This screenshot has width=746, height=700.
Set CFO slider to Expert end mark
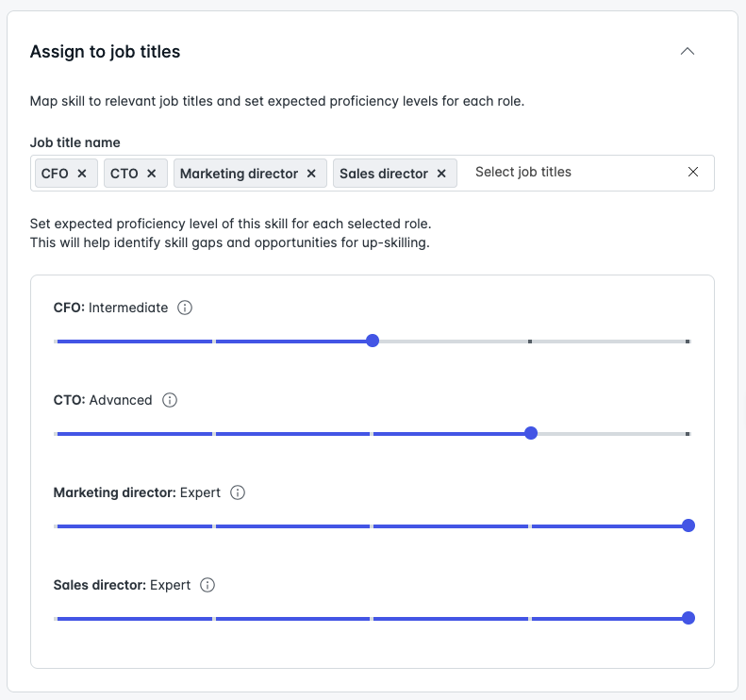click(688, 342)
